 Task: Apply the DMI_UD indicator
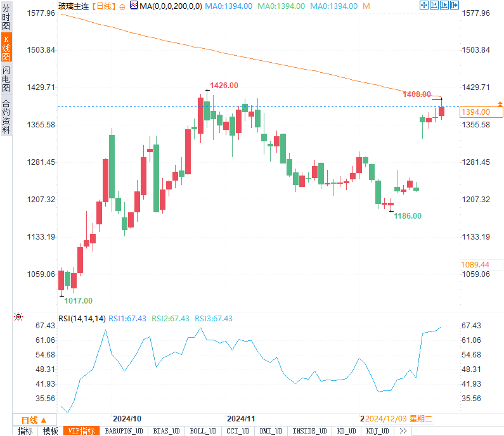271,431
